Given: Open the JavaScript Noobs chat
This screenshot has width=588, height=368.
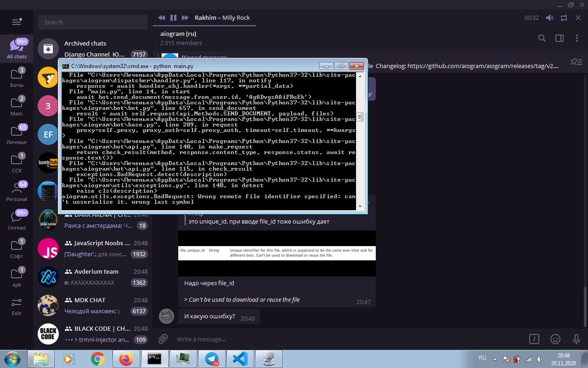Looking at the screenshot, I should click(x=93, y=248).
